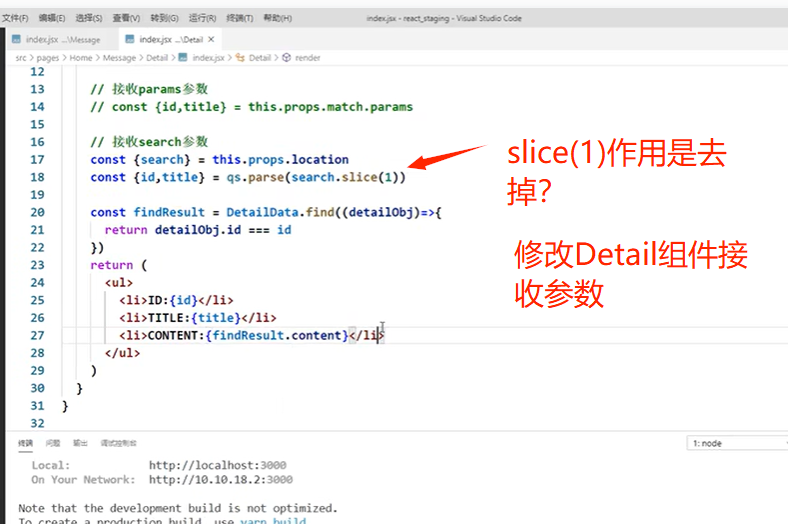Open the 转到(G) menu

(x=164, y=18)
